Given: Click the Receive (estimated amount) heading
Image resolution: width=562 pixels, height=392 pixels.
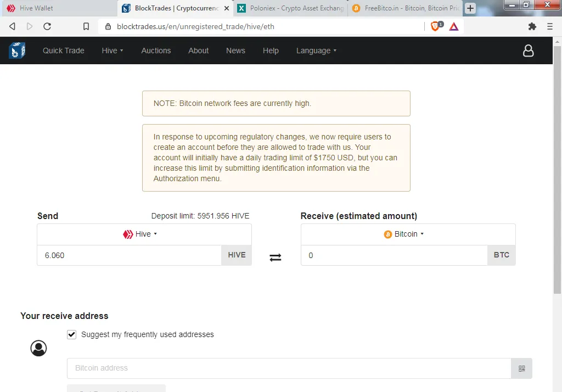Looking at the screenshot, I should 359,216.
